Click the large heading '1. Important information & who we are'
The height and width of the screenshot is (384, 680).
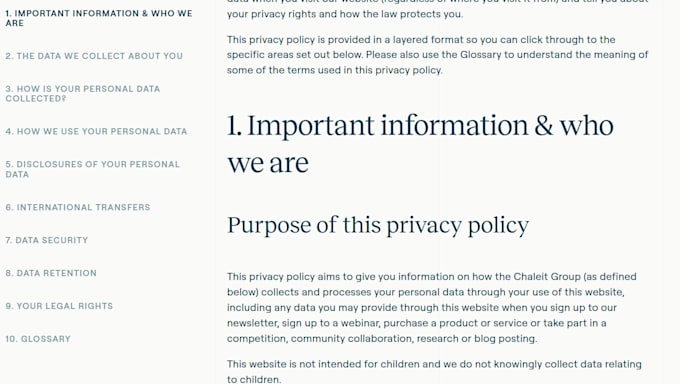point(420,144)
